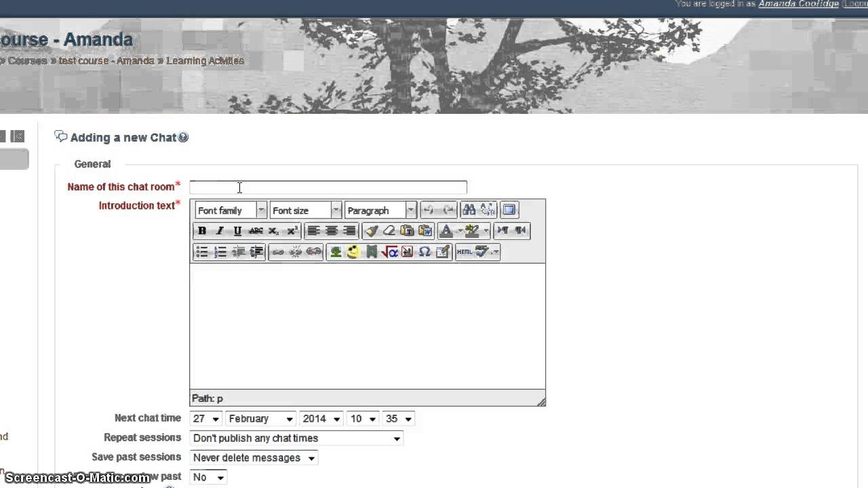Insert an emoticon with the smiley icon
This screenshot has width=868, height=488.
point(353,252)
